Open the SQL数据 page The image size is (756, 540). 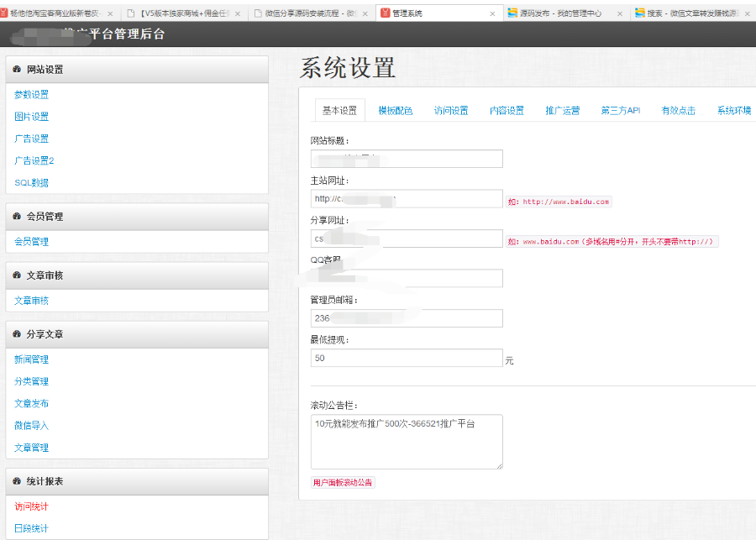[x=30, y=182]
